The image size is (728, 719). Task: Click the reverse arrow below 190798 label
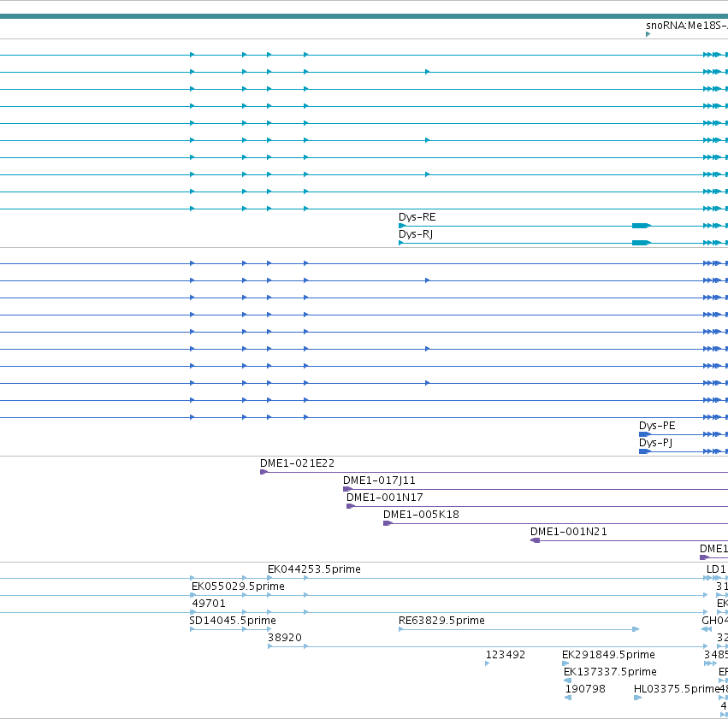(568, 698)
